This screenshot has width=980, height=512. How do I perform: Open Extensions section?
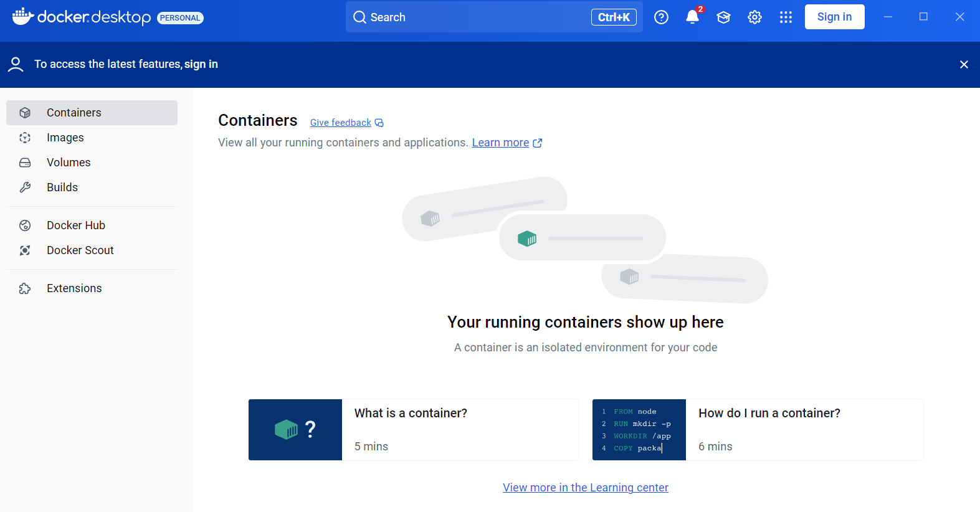click(x=92, y=288)
